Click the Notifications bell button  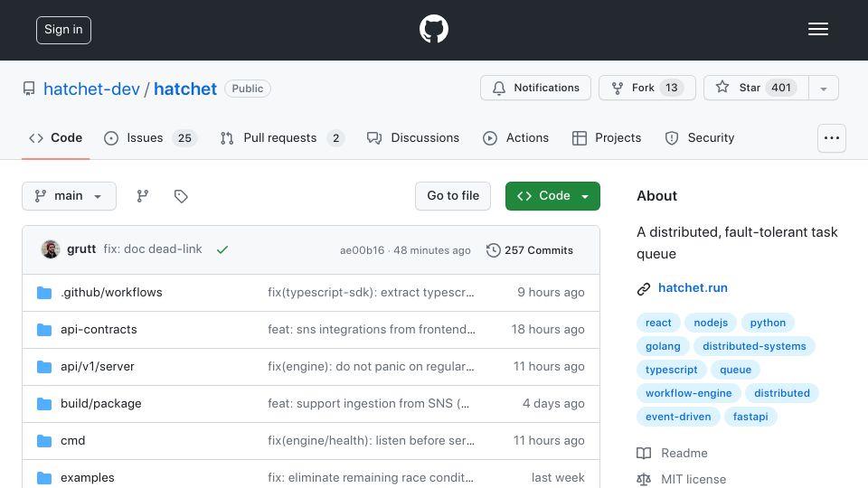(535, 88)
